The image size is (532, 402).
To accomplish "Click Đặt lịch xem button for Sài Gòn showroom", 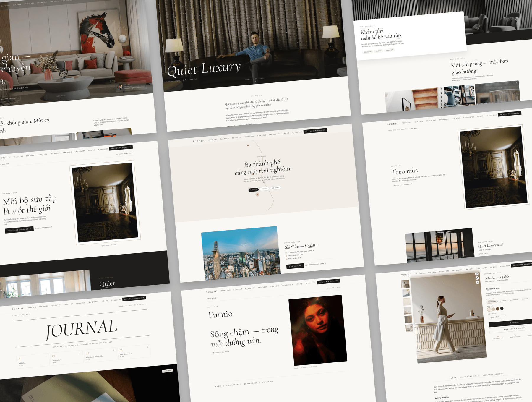I will coord(295,266).
